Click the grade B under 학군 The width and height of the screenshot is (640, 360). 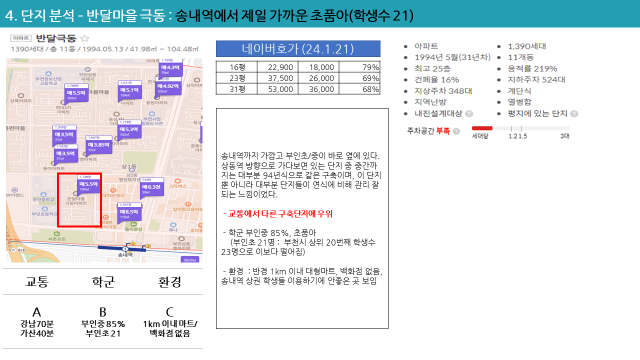coord(103,312)
